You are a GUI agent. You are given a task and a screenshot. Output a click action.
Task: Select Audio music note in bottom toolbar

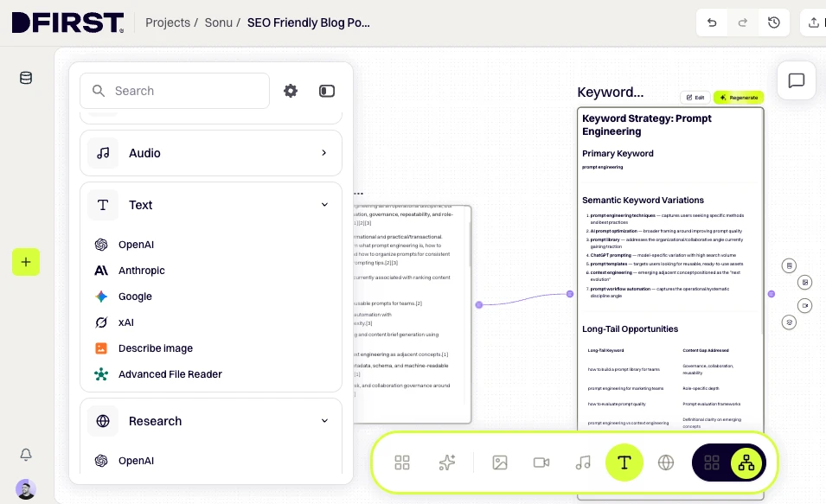pyautogui.click(x=583, y=463)
